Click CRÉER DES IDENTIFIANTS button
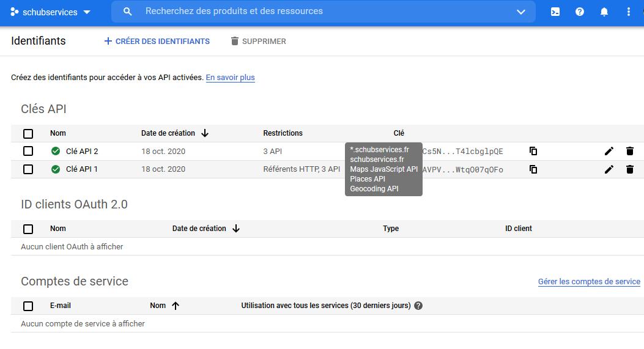 (157, 41)
